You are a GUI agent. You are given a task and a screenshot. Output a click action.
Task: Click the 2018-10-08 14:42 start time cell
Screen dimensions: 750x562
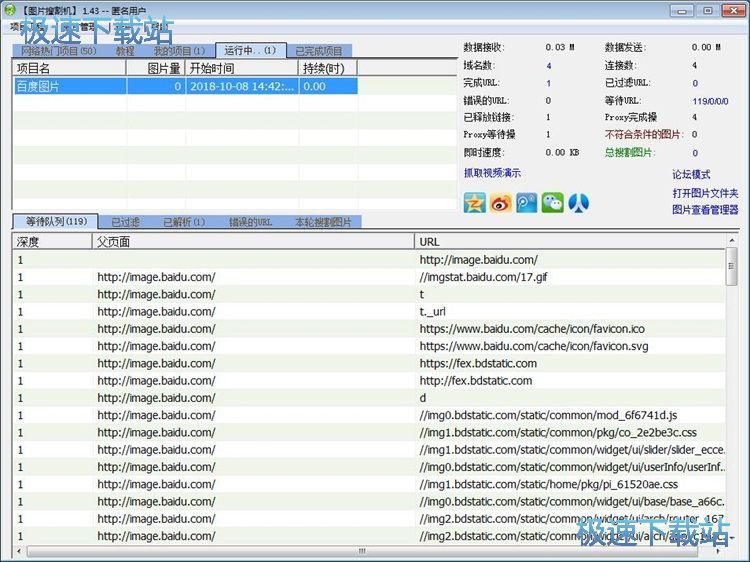coord(242,86)
